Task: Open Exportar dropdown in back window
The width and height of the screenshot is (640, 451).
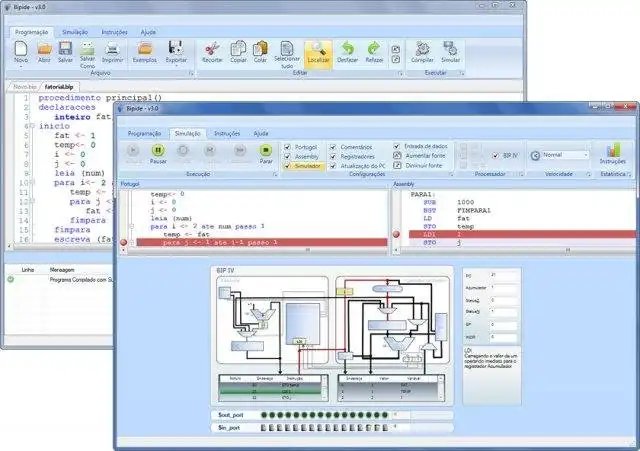Action: click(176, 53)
